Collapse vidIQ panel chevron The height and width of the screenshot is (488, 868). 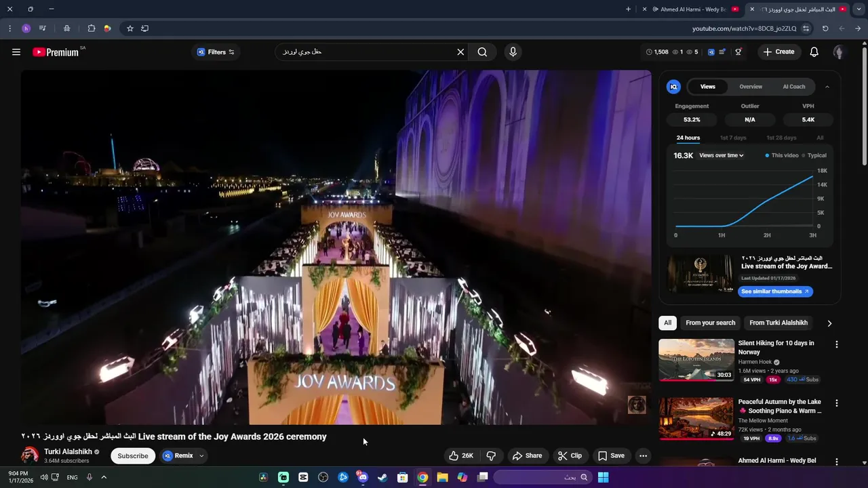(x=827, y=87)
